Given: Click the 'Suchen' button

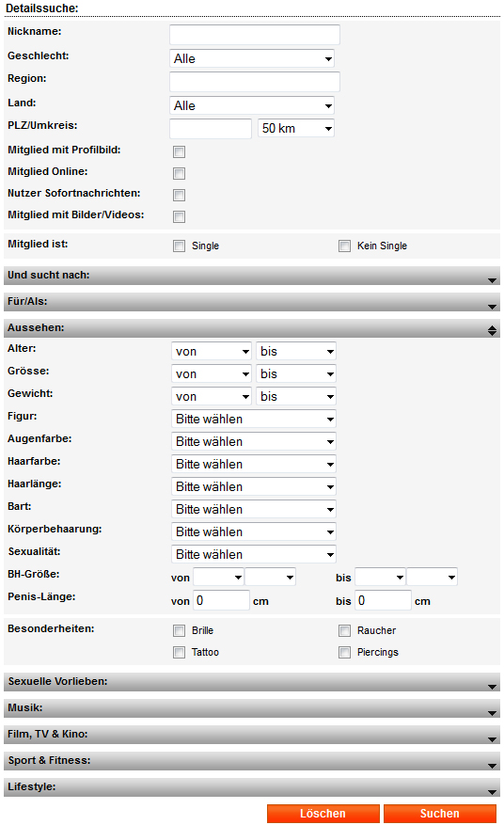Looking at the screenshot, I should (x=440, y=814).
